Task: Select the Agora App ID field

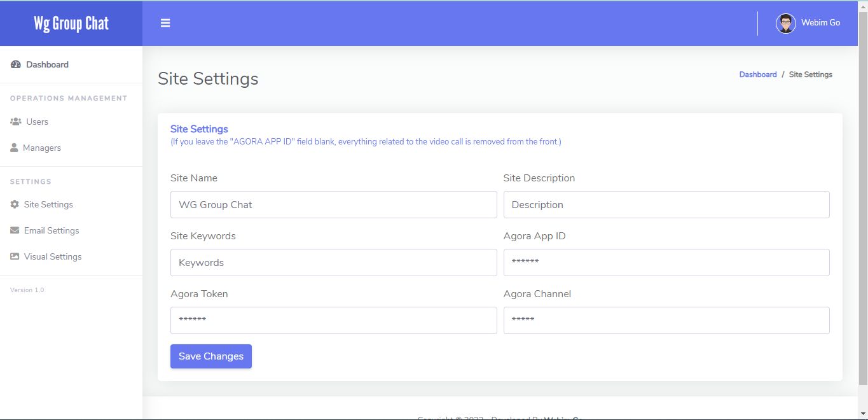Action: 666,263
